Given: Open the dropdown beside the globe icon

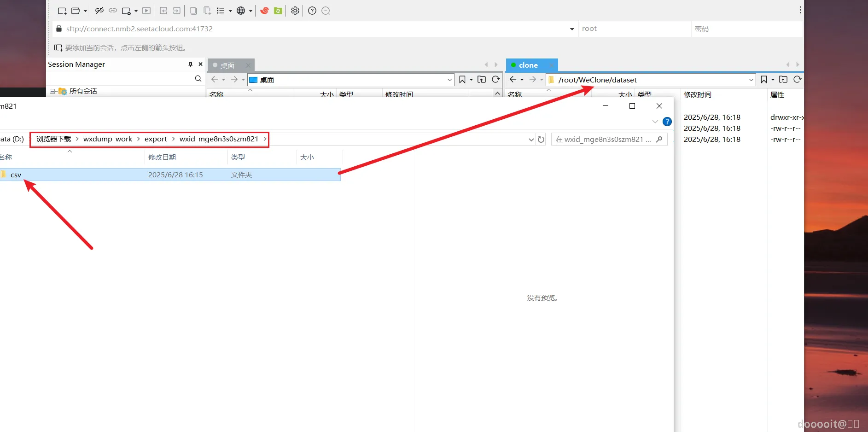Looking at the screenshot, I should click(250, 11).
